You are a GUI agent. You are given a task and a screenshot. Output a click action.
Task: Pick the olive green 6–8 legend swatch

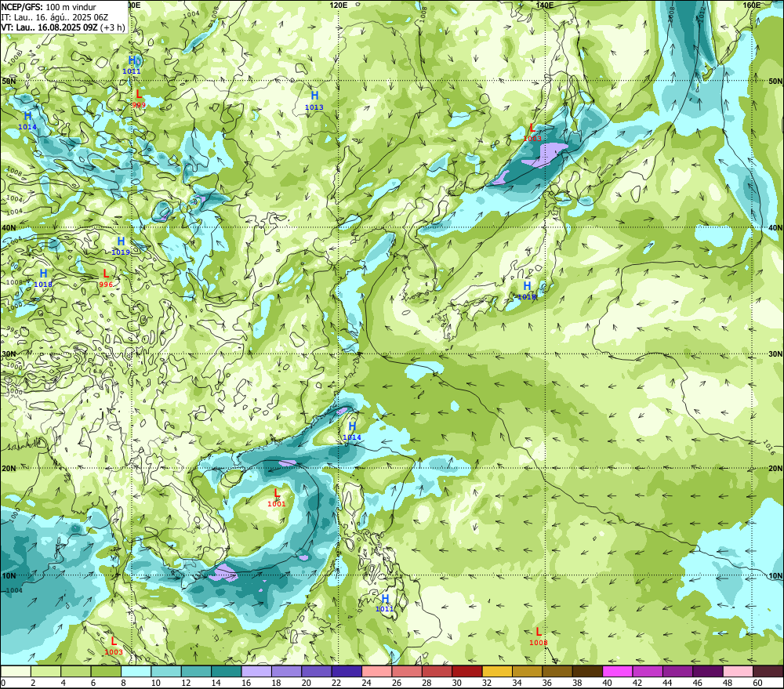click(x=106, y=671)
